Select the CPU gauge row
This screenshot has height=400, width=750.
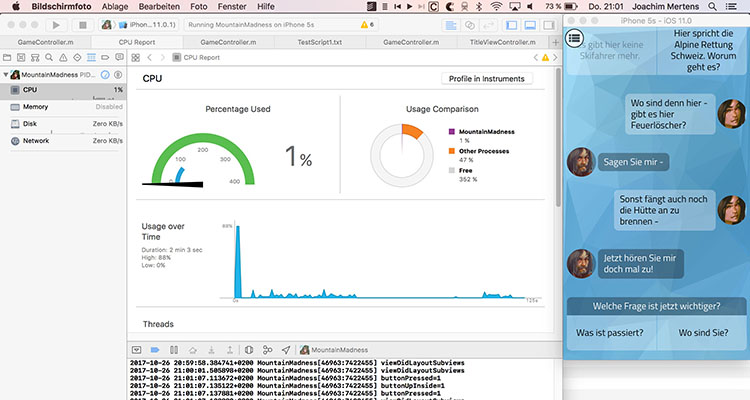pos(63,90)
